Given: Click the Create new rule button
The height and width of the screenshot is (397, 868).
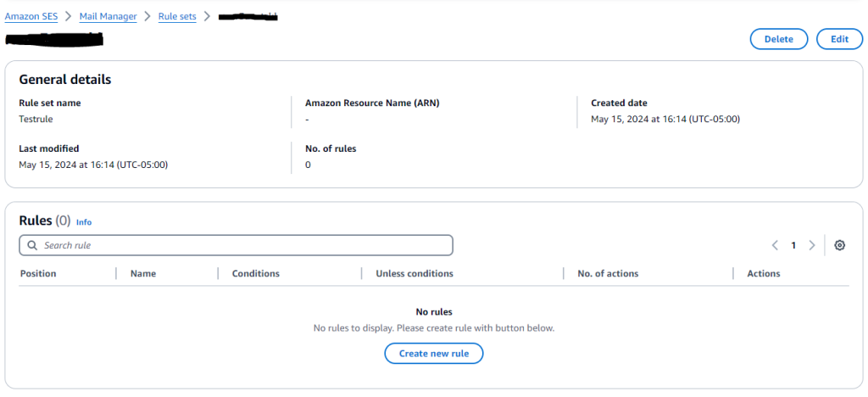Looking at the screenshot, I should pos(434,353).
